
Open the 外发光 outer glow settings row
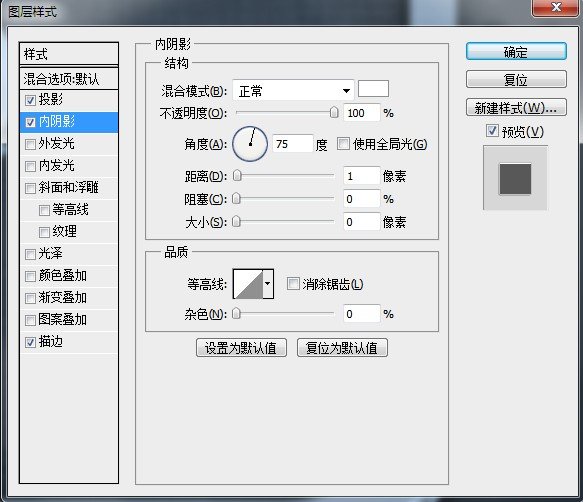click(69, 144)
